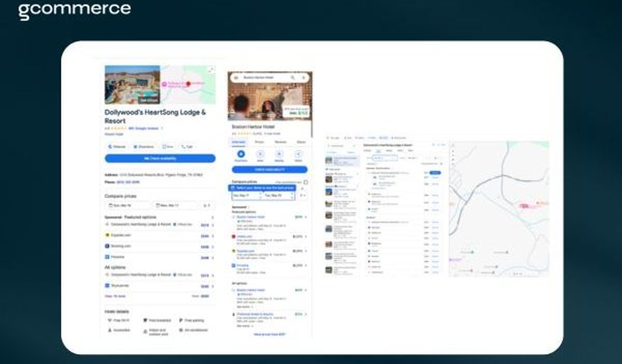The image size is (622, 364).
Task: Expand Preferred Hotels & Resorts price row
Action: tap(306, 314)
